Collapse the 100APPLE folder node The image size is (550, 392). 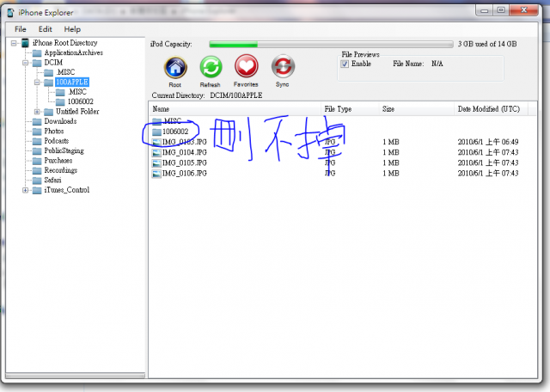[37, 83]
